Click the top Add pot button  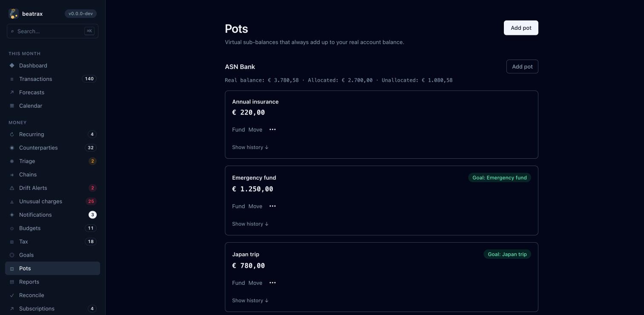pos(521,28)
